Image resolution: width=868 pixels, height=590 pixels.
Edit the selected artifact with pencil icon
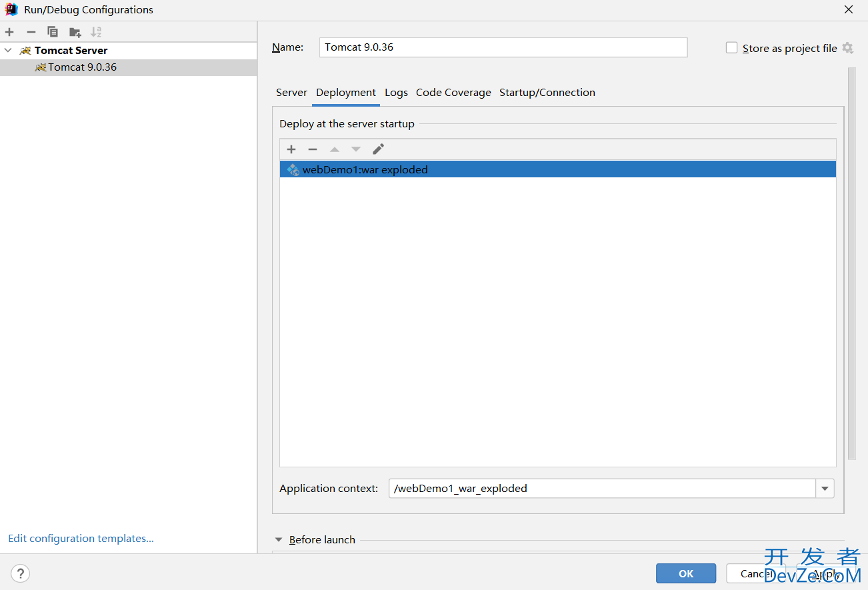378,149
